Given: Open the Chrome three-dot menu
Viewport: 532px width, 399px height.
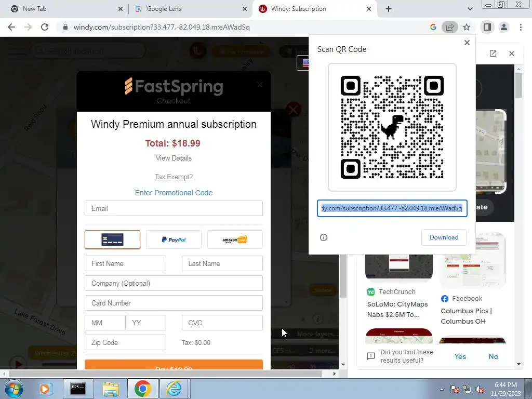Looking at the screenshot, I should [x=521, y=27].
